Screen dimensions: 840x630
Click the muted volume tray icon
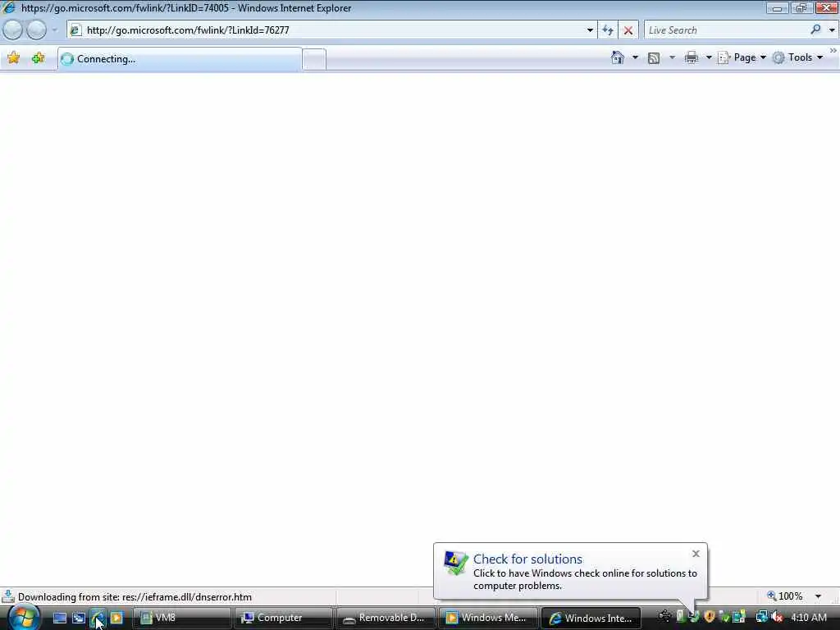pos(777,618)
